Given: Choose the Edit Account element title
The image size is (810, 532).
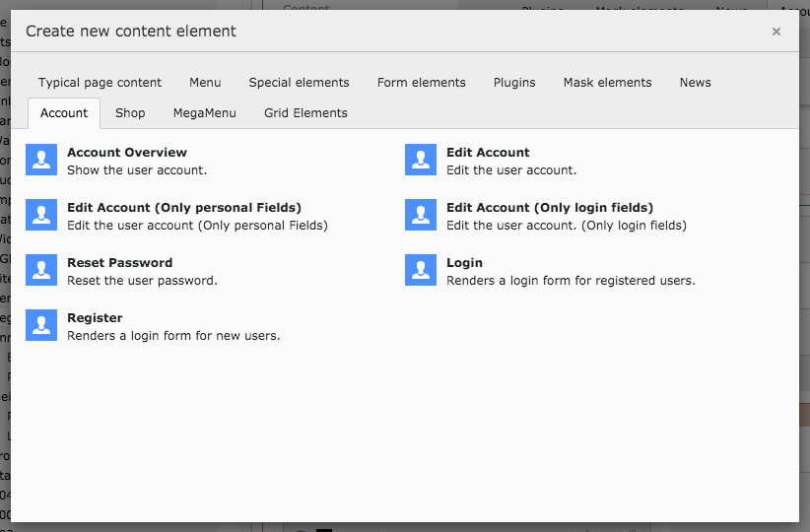Looking at the screenshot, I should click(488, 153).
